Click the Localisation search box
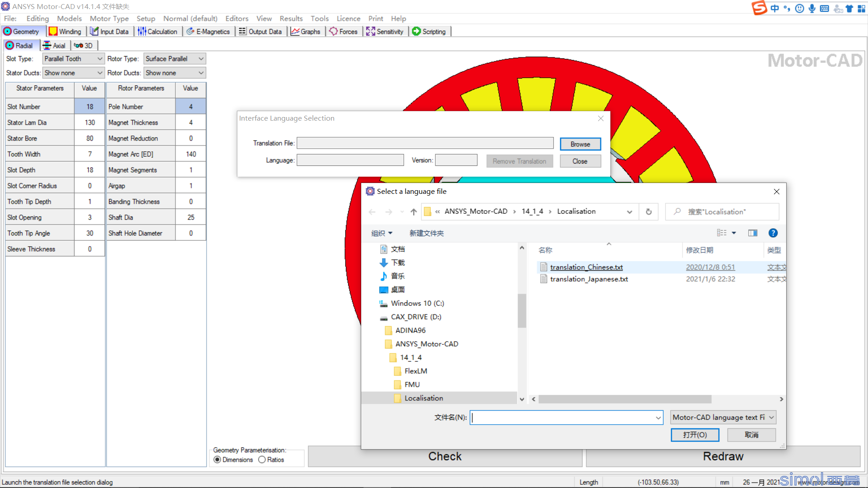The width and height of the screenshot is (868, 488). pos(722,212)
